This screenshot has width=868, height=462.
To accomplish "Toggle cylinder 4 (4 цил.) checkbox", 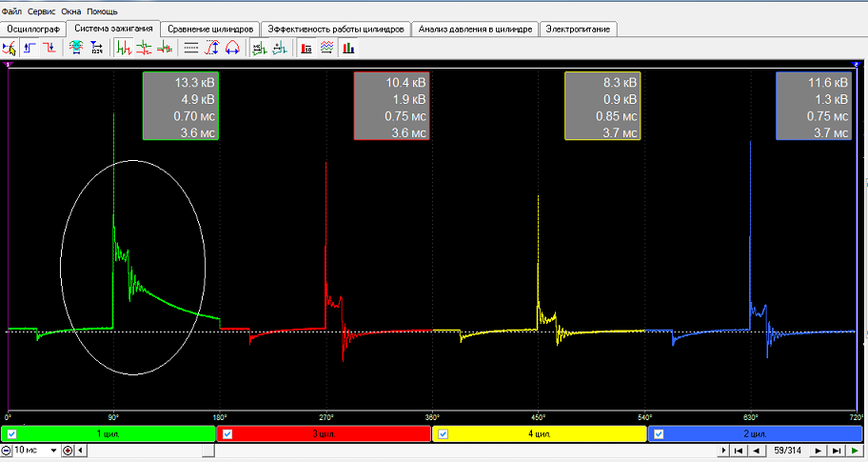I will pyautogui.click(x=443, y=434).
